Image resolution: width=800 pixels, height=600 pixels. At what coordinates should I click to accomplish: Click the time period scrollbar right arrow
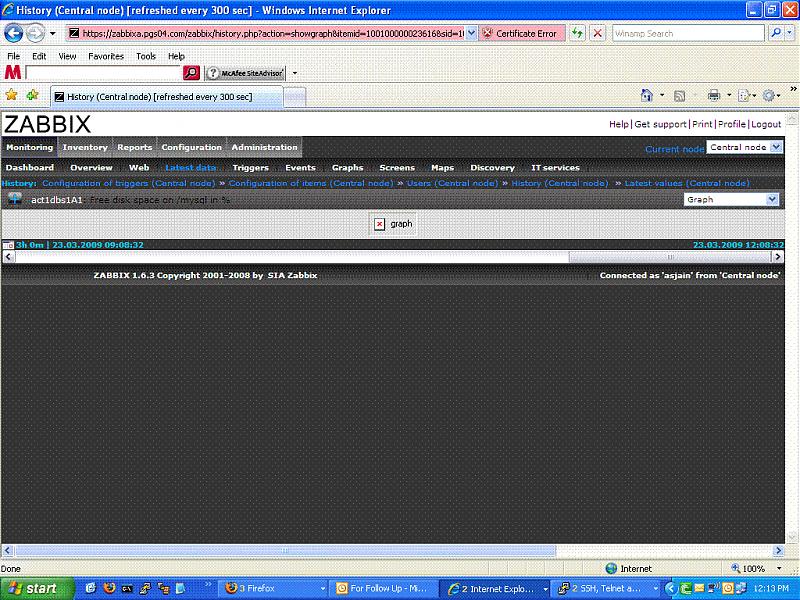coord(778,257)
